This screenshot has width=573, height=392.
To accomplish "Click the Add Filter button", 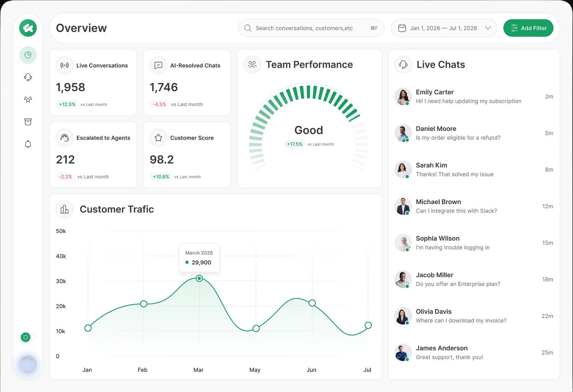I will point(528,28).
